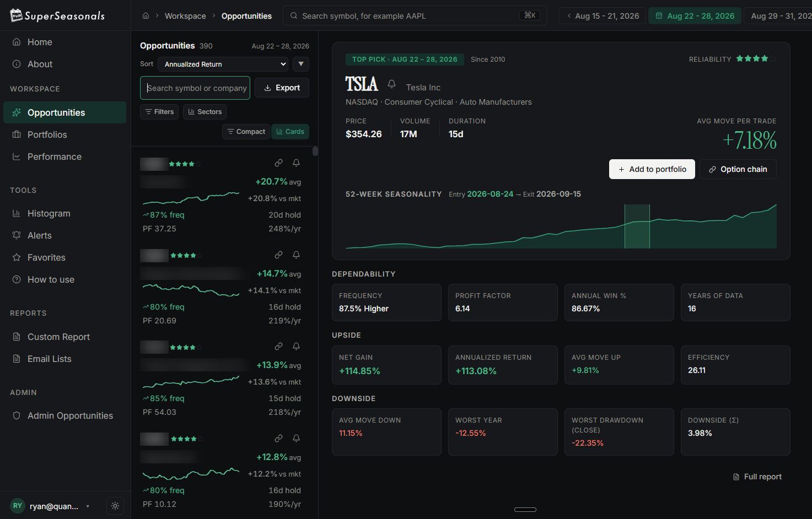Click Add to portfolio
812x519 pixels.
tap(652, 169)
